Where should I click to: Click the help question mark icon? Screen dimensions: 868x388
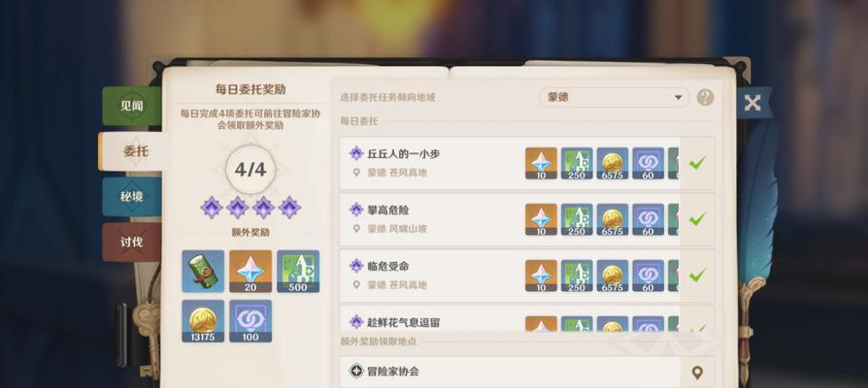(705, 97)
